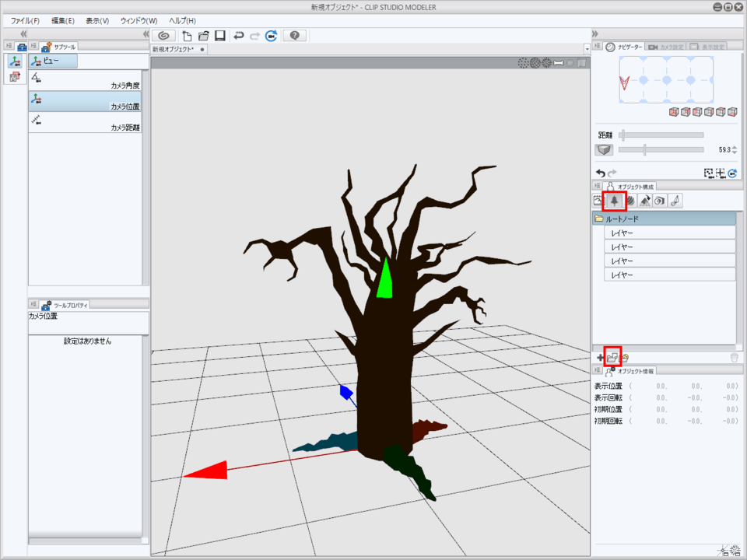Screen dimensions: 747x560
Task: Select the sphere material icon in object configuration
Action: point(630,201)
